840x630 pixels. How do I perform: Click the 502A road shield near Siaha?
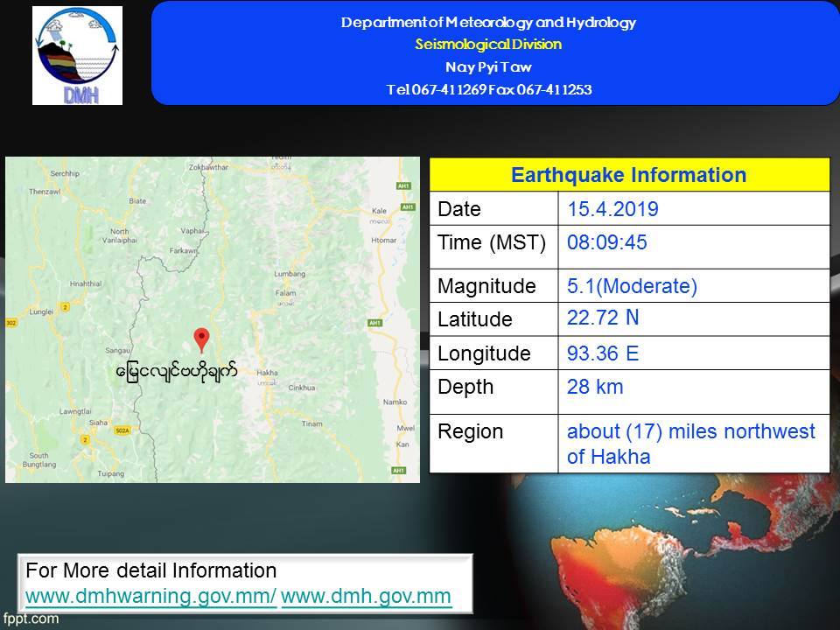click(x=122, y=430)
